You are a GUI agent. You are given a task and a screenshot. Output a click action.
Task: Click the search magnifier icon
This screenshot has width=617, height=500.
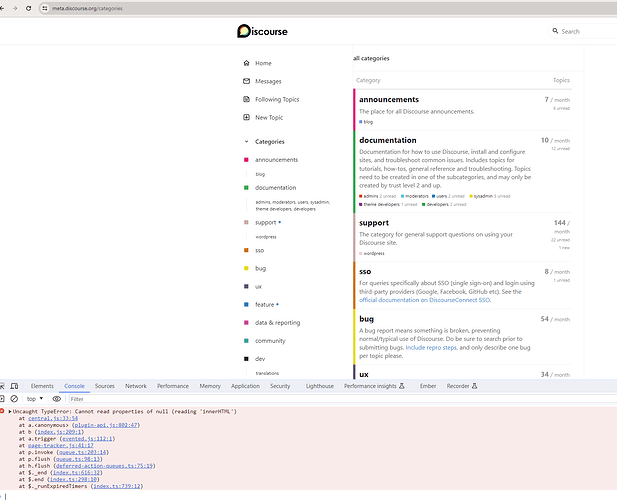point(555,31)
